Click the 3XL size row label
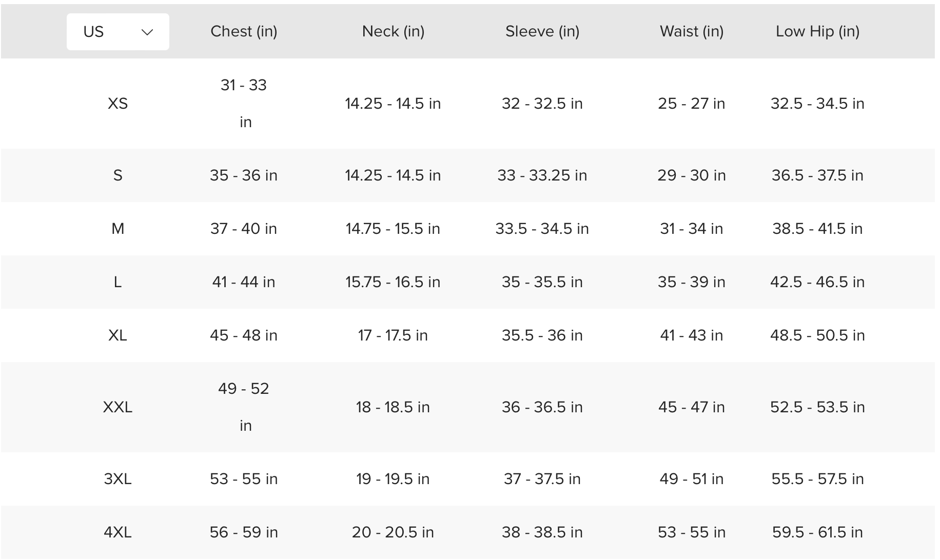 click(x=117, y=479)
